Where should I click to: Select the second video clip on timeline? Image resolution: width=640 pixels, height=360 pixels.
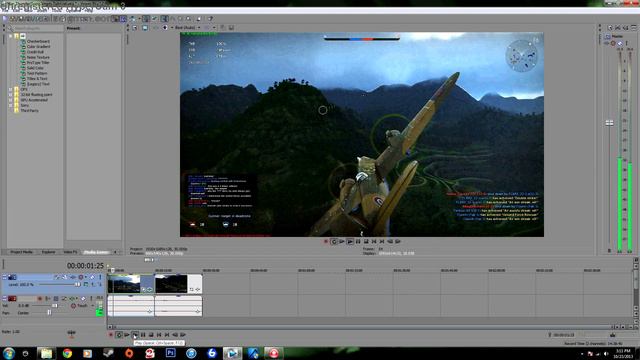(x=178, y=284)
